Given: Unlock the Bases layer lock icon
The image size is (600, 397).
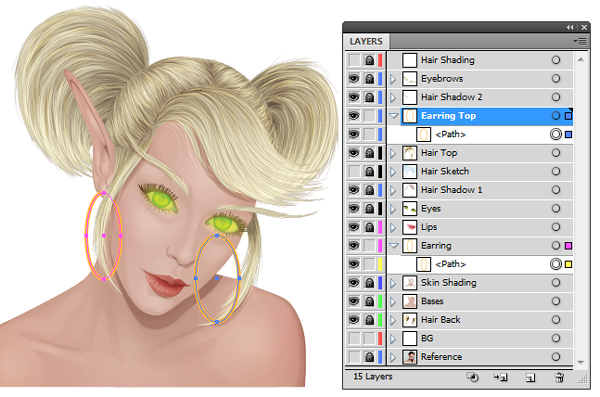Looking at the screenshot, I should (x=369, y=302).
